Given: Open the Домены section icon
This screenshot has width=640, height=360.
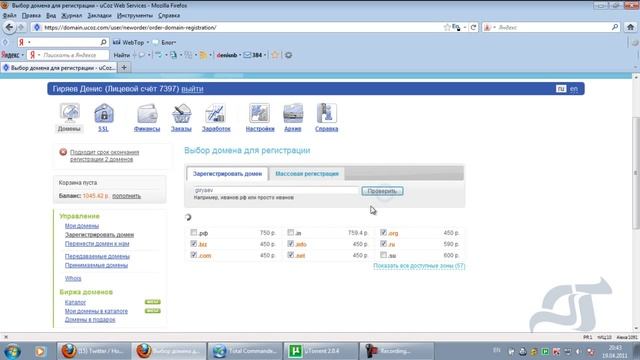Looking at the screenshot, I should pyautogui.click(x=70, y=113).
